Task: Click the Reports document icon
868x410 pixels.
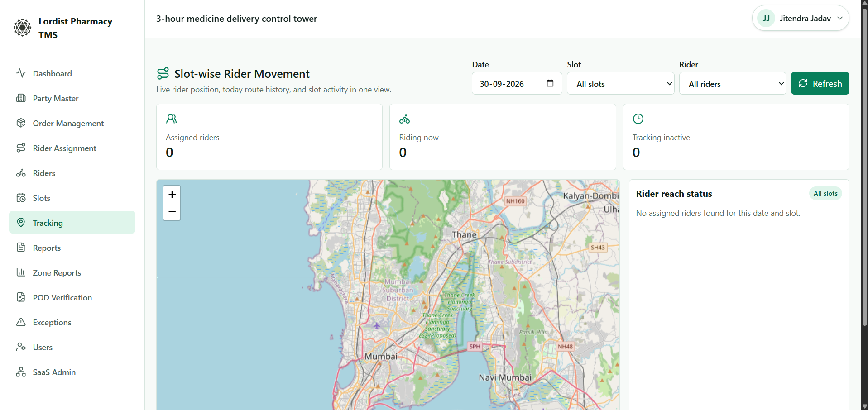Action: point(21,247)
